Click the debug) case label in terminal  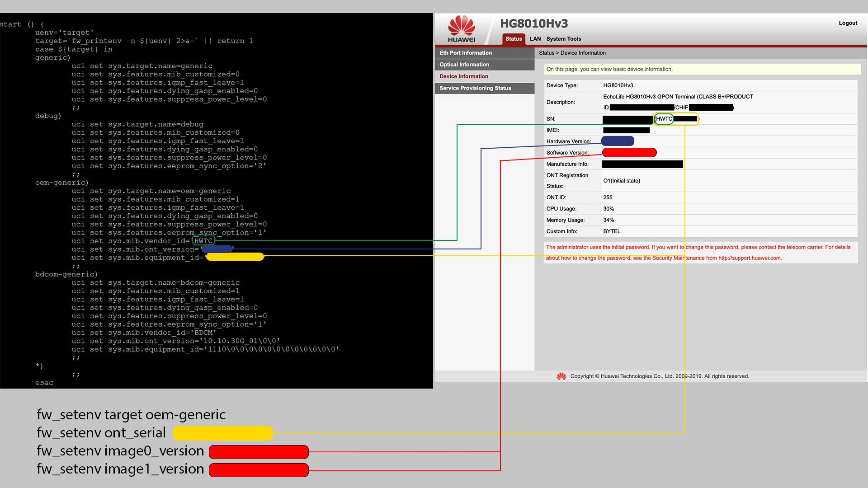coord(48,116)
